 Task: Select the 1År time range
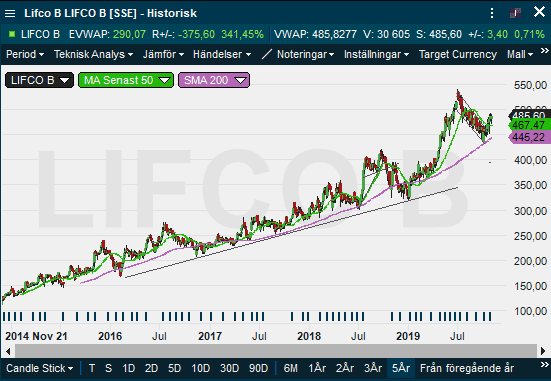click(317, 368)
